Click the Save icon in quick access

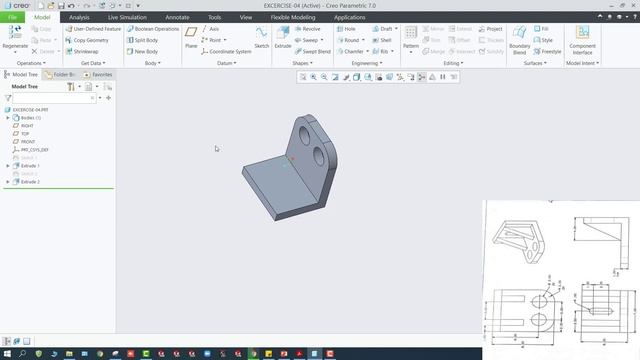(61, 6)
